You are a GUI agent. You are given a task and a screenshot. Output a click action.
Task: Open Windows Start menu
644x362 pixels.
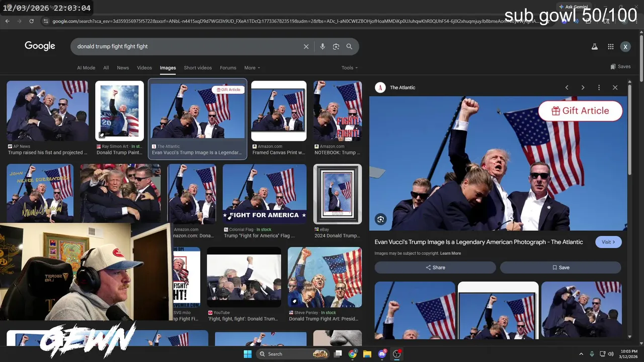tap(248, 354)
